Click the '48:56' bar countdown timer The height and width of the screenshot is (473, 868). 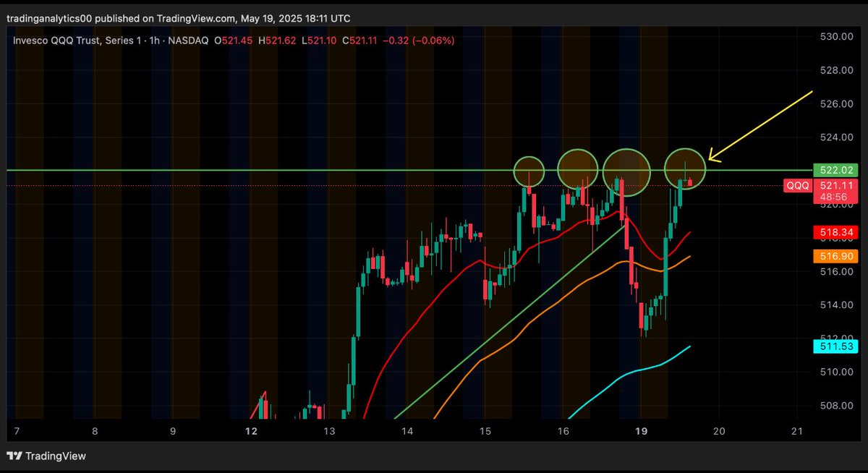pos(833,196)
